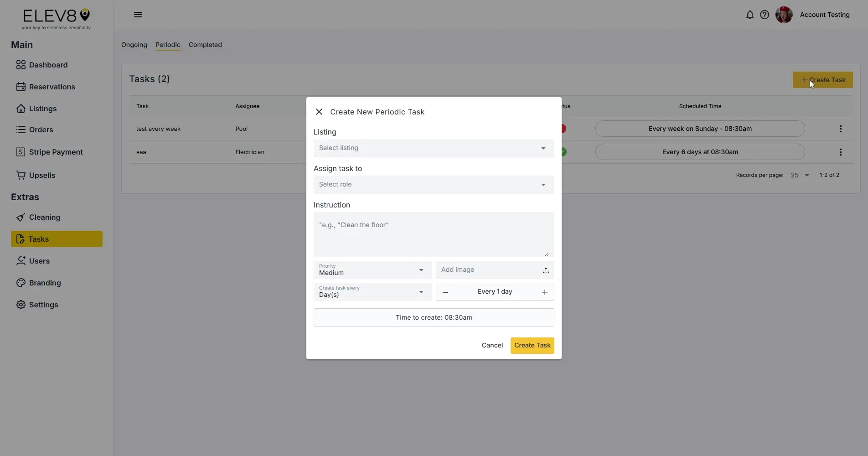Viewport: 868px width, 456px height.
Task: Upload an image using the Add image control
Action: coord(545,270)
